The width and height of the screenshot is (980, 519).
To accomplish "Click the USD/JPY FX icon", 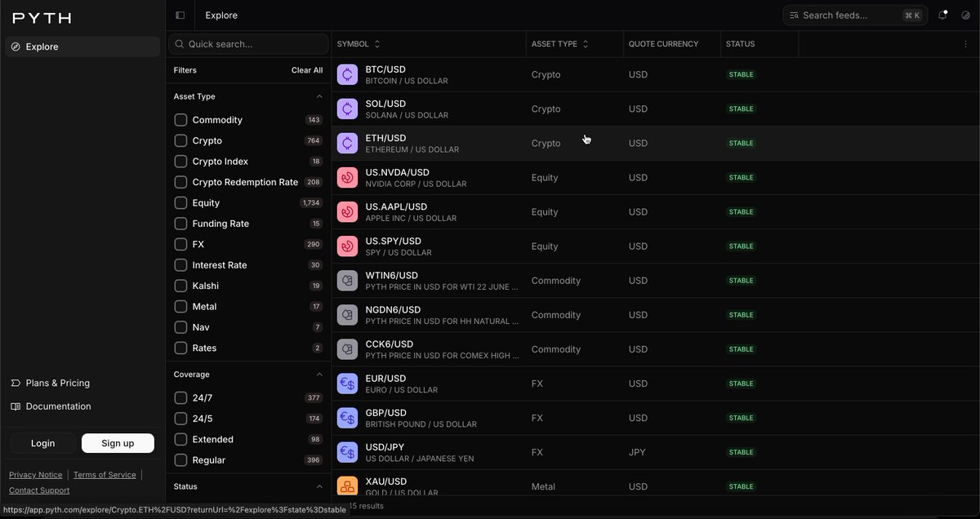I will [x=347, y=452].
